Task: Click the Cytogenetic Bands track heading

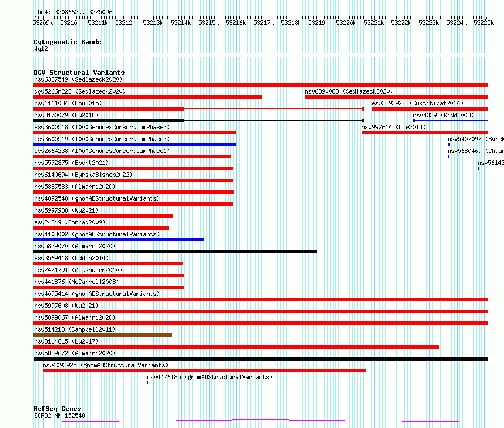Action: [67, 42]
